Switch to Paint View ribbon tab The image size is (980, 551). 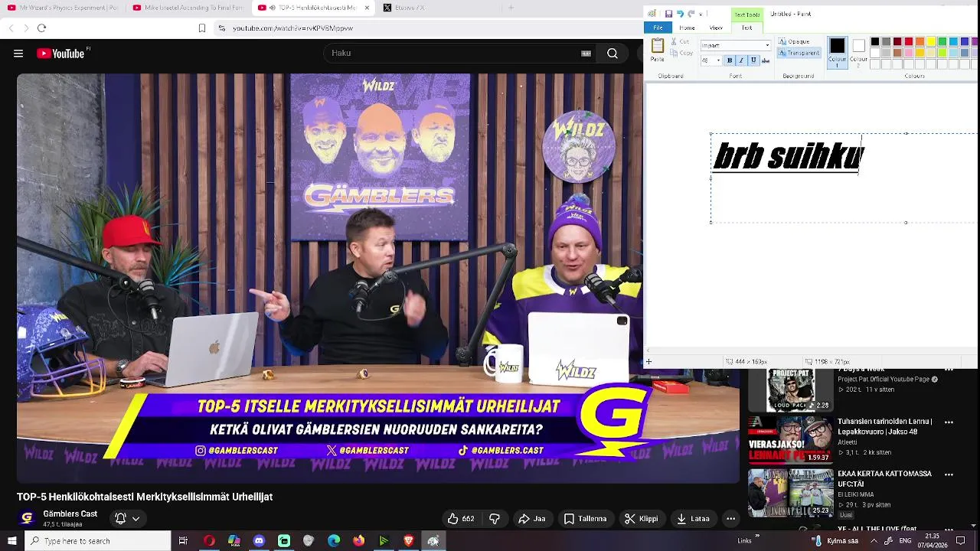[716, 28]
